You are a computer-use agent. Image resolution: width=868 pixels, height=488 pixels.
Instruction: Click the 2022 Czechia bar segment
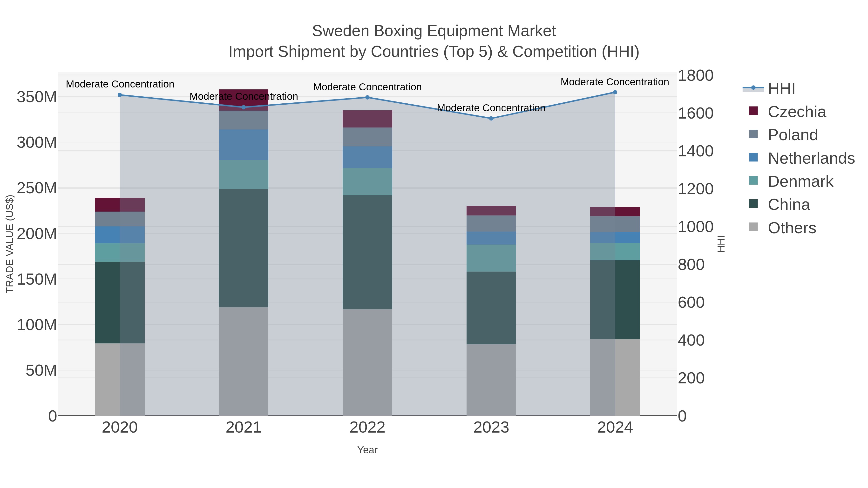(x=367, y=119)
